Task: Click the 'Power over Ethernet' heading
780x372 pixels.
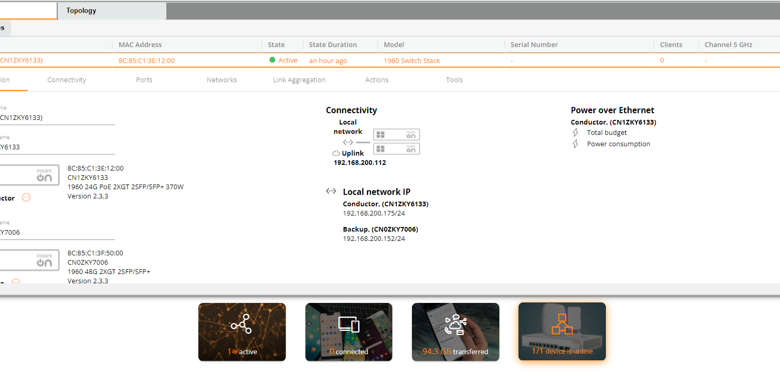Action: pyautogui.click(x=612, y=110)
